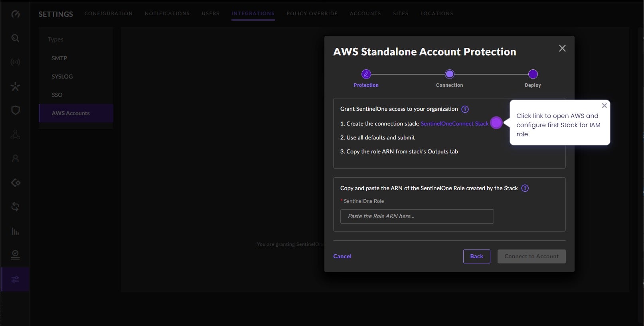
Task: Switch to the Notifications tab
Action: click(x=167, y=14)
